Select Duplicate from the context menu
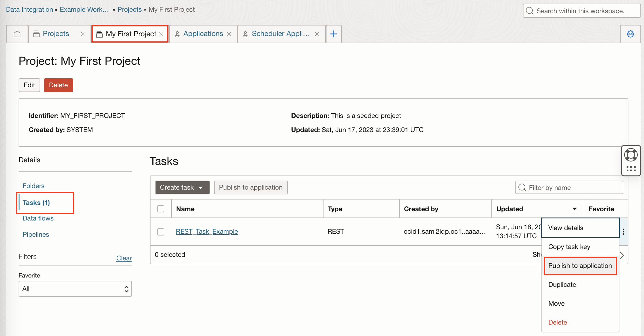 tap(562, 285)
